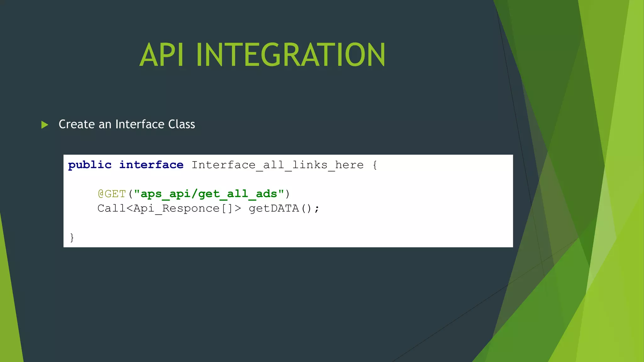Click the @GET annotation in the code

(x=112, y=194)
